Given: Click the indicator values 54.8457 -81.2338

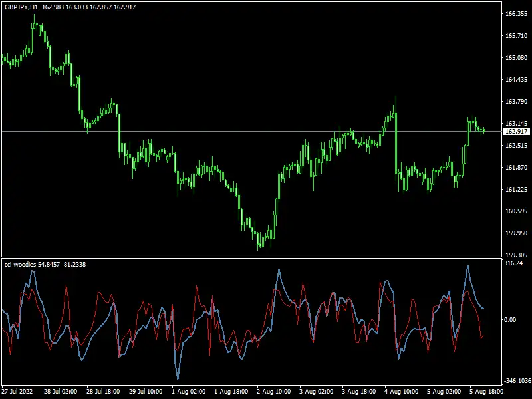Looking at the screenshot, I should point(62,264).
